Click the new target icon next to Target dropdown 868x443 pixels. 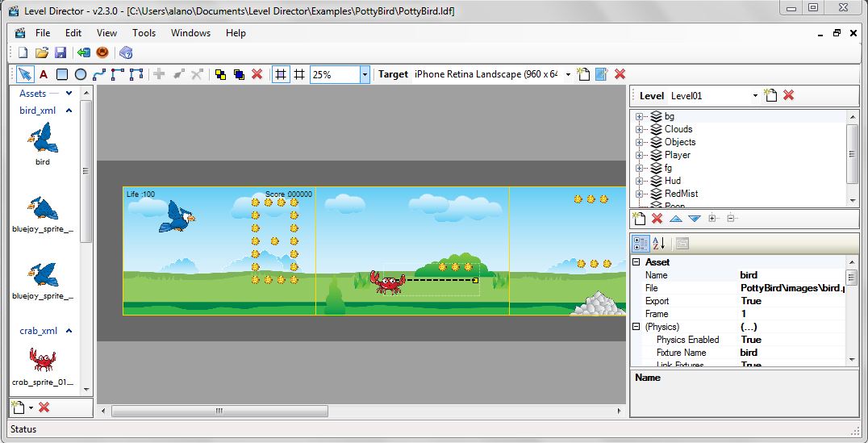[x=583, y=74]
